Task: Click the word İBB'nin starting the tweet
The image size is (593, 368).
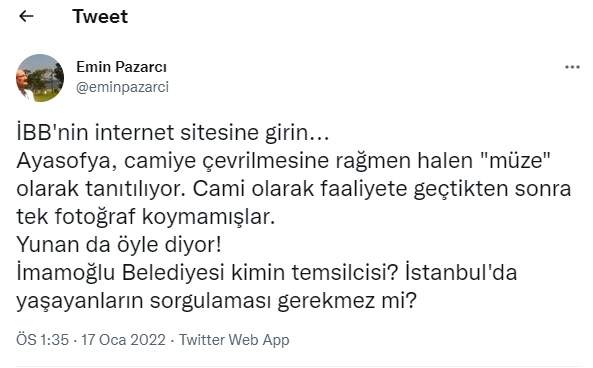Action: [x=52, y=133]
